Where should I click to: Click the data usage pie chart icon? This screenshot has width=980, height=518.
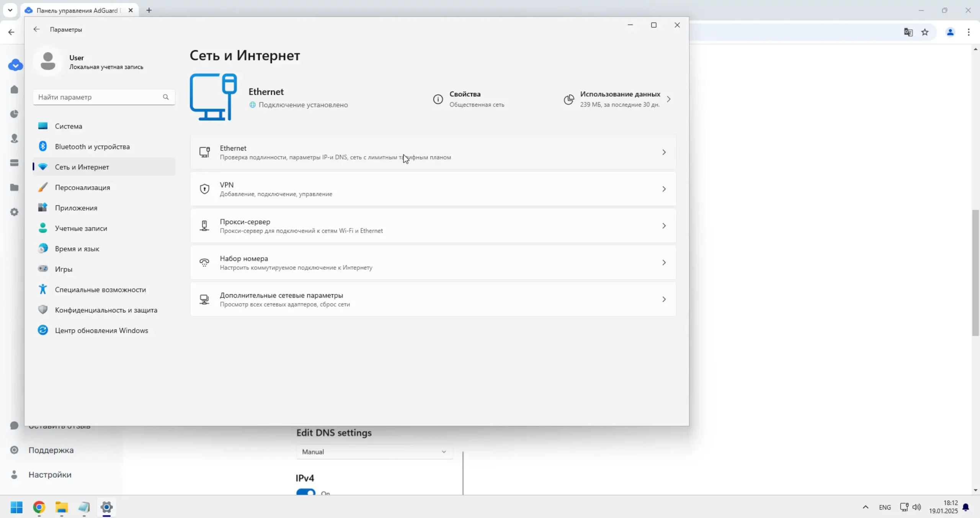click(569, 99)
